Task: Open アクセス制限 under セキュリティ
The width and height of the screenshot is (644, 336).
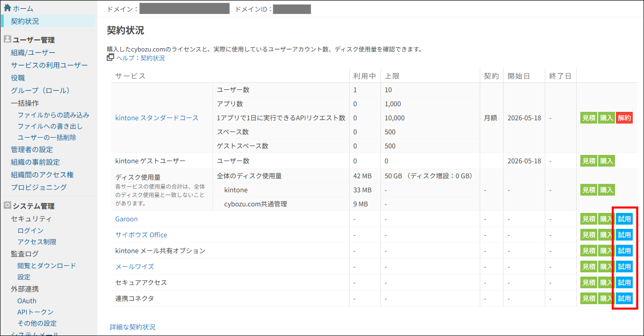Action: click(37, 242)
